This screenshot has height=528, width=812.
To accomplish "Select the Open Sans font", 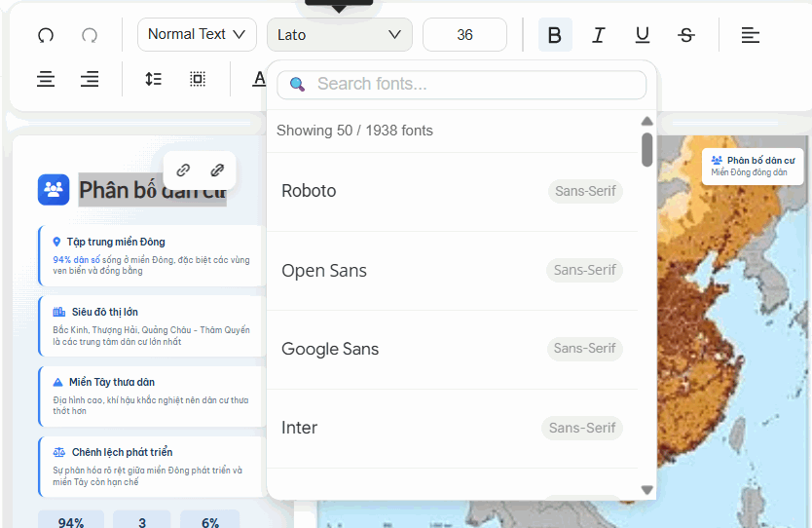I will pos(452,271).
